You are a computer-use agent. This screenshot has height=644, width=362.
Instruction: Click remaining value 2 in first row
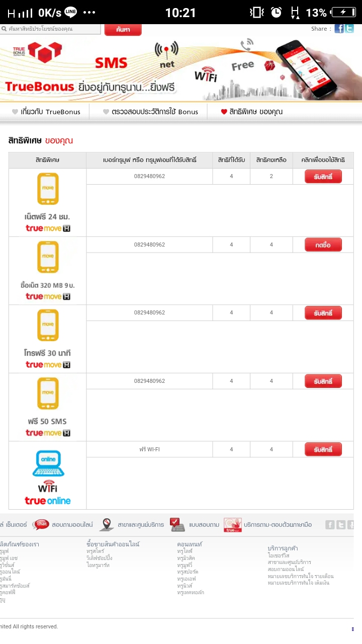tap(271, 176)
